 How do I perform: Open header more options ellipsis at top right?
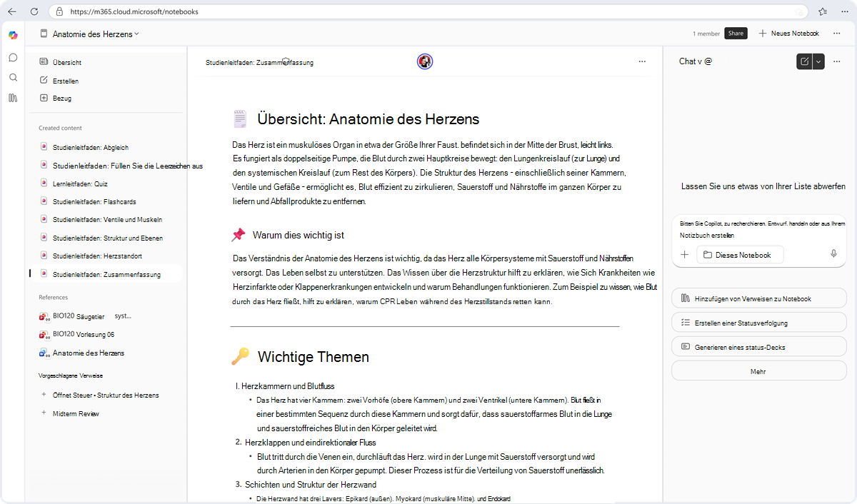point(836,34)
